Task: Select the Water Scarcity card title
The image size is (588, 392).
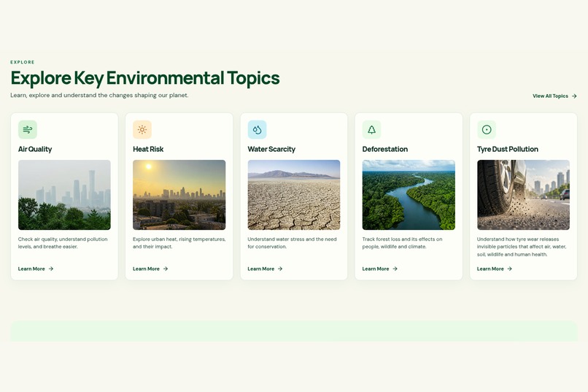Action: [271, 150]
